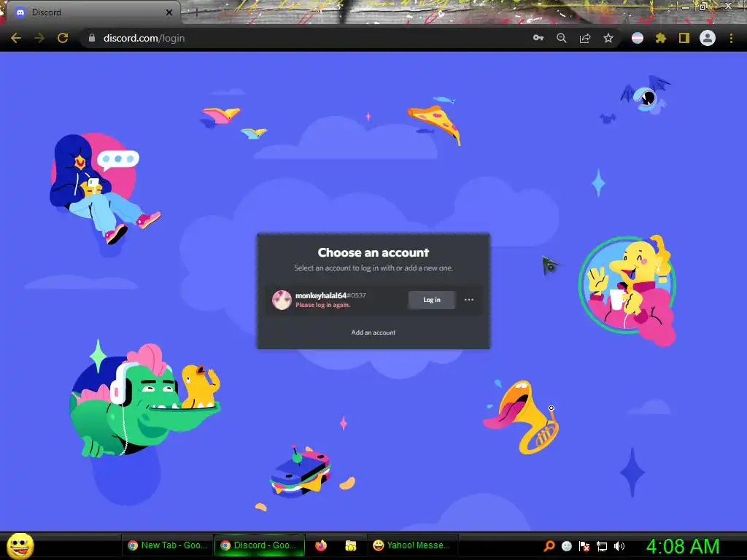747x560 pixels.
Task: Open the smiley face start button
Action: 20,545
